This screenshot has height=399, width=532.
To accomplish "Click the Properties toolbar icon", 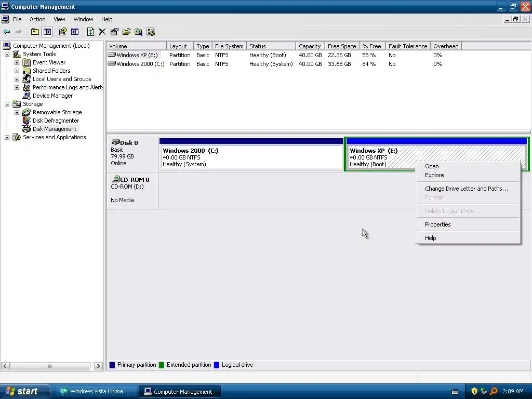I will point(114,32).
